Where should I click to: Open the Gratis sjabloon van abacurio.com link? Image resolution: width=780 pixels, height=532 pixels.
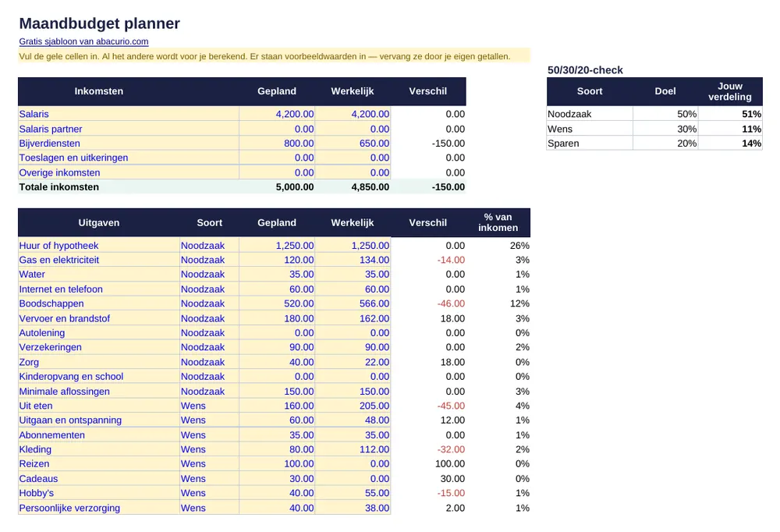(83, 41)
